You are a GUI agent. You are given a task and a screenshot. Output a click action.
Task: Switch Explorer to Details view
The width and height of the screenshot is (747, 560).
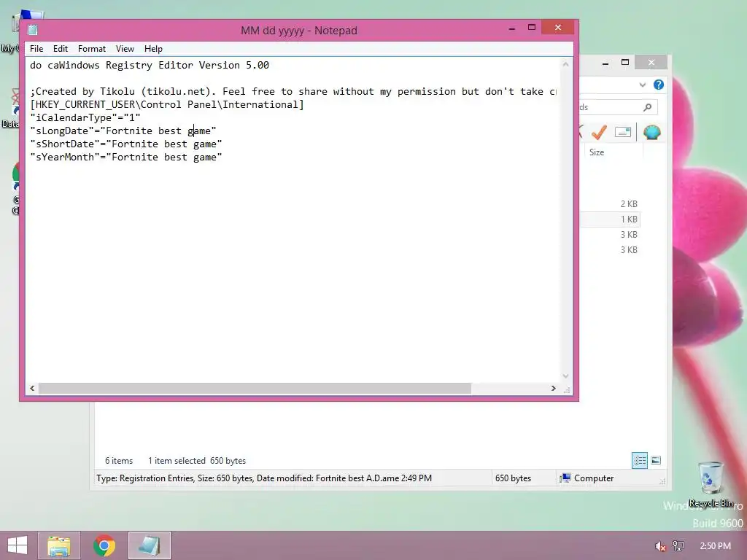click(639, 461)
